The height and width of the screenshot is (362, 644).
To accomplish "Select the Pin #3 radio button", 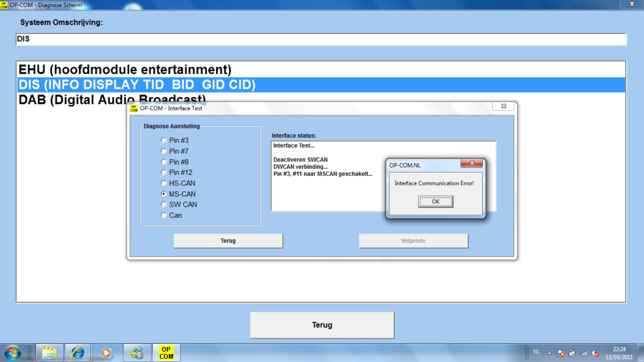I will 164,140.
